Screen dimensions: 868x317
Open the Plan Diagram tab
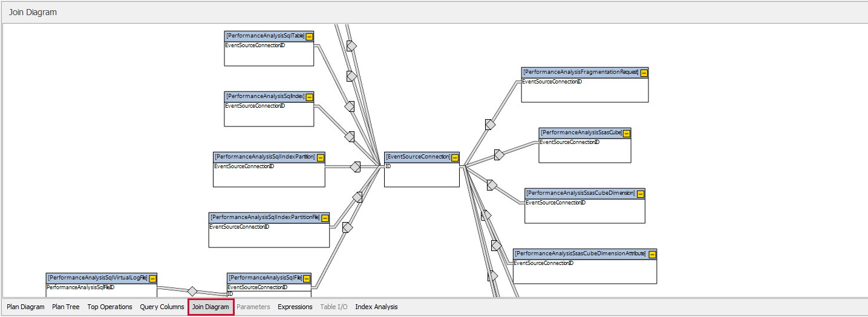tap(25, 307)
